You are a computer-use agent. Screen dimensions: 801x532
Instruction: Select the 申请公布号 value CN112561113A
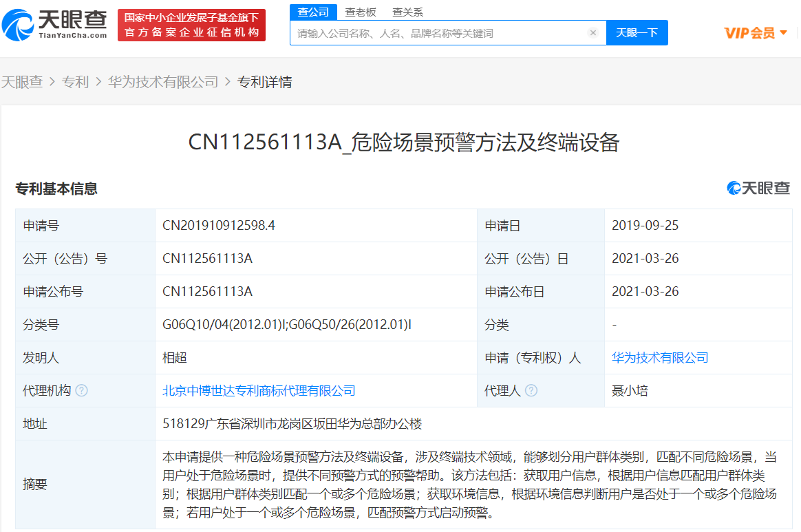coord(207,291)
